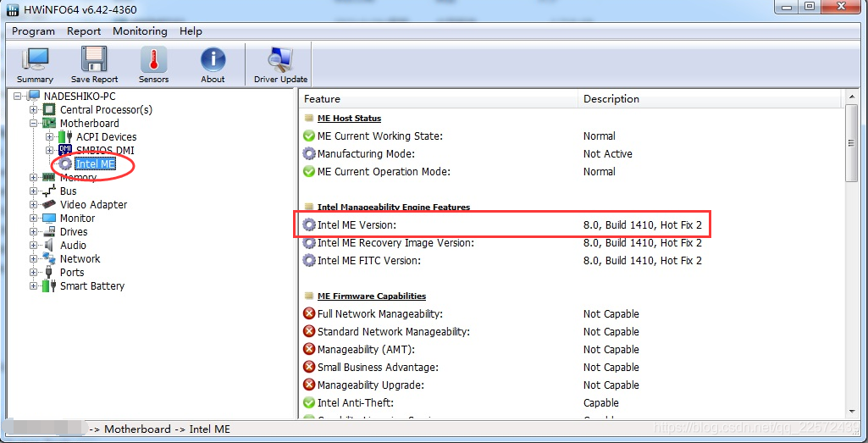Open the Help menu
Viewport: 868px width, 443px height.
[x=191, y=31]
